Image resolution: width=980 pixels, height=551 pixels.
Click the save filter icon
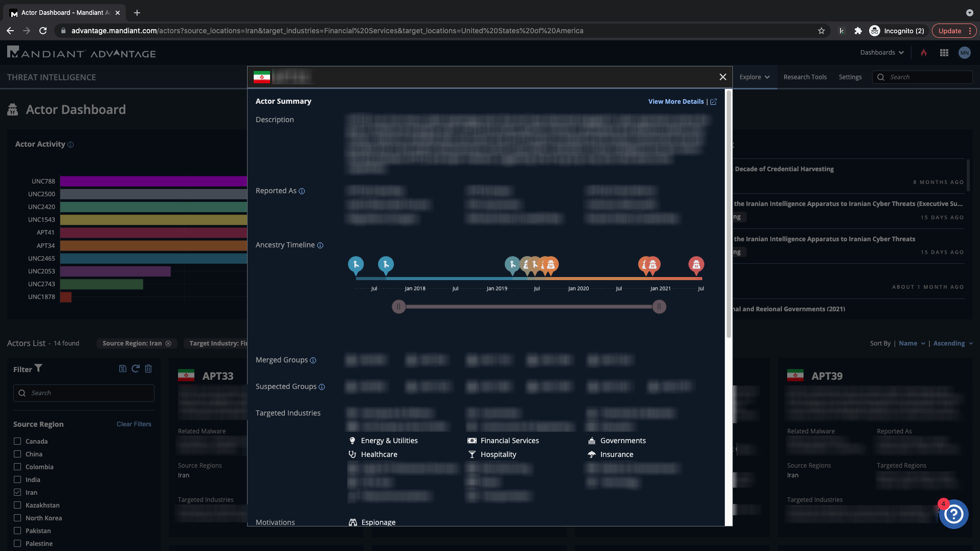[x=123, y=369]
